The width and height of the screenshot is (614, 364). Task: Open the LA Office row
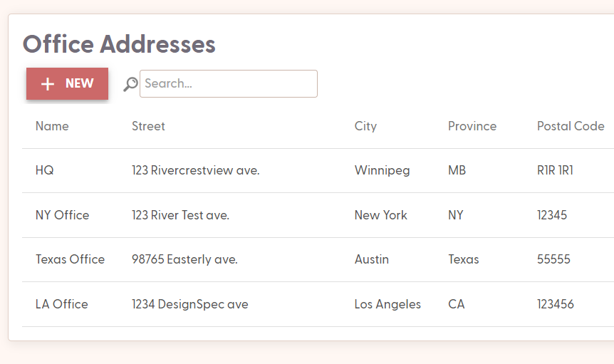click(318, 304)
